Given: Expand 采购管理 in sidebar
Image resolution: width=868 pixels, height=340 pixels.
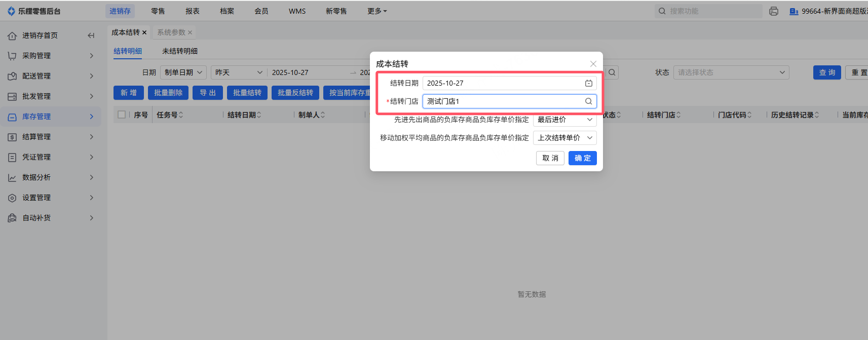Looking at the screenshot, I should click(x=91, y=56).
